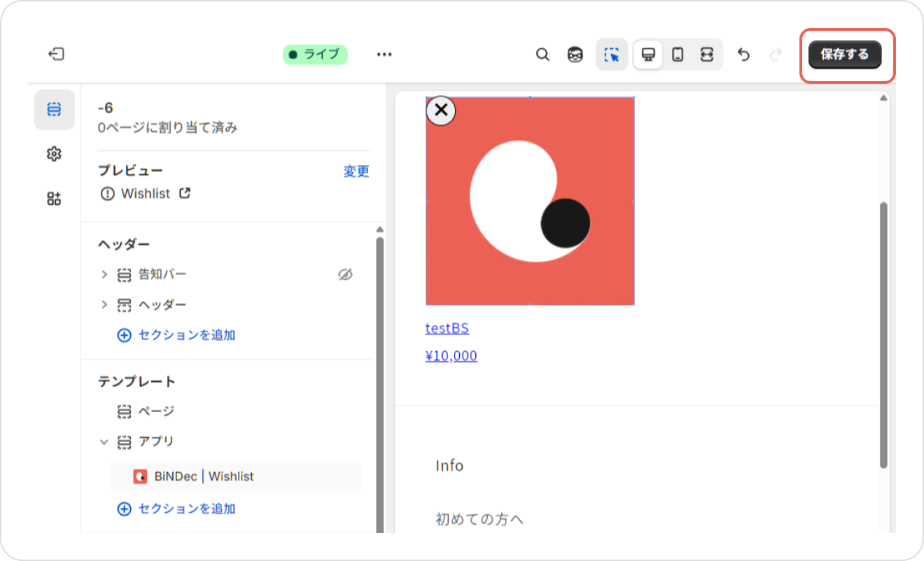Click the avatar face icon in toolbar
This screenshot has width=924, height=561.
coord(575,55)
